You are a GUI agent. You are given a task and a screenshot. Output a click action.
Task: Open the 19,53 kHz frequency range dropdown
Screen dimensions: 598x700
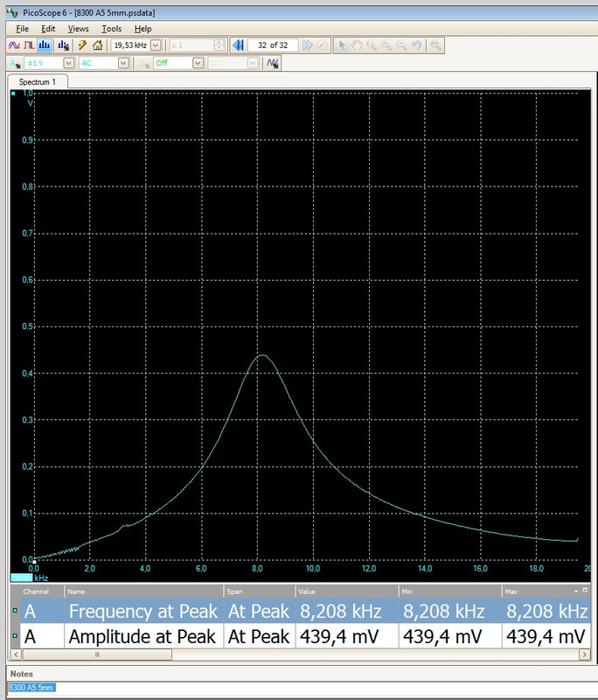(156, 45)
